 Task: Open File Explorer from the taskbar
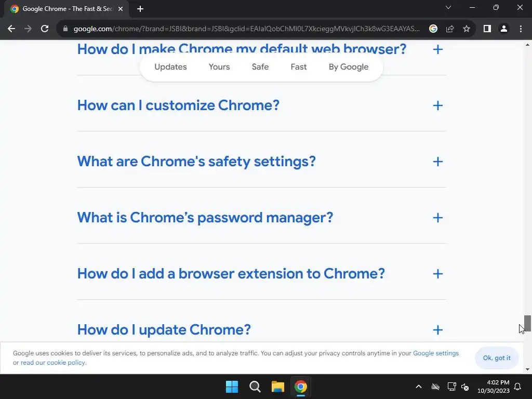[278, 387]
